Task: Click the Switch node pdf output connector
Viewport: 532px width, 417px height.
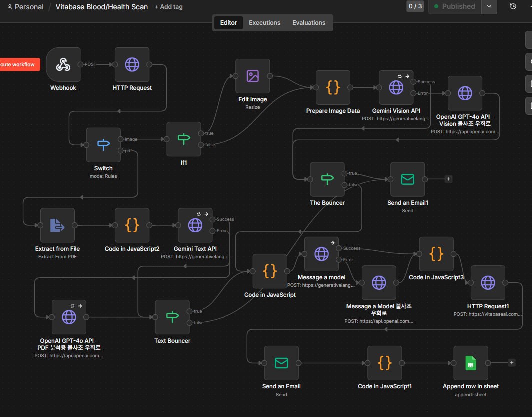Action: point(121,151)
